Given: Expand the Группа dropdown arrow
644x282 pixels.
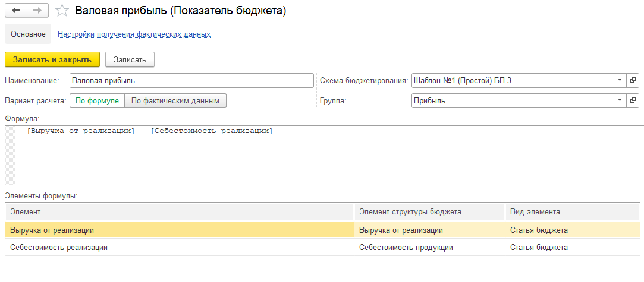Looking at the screenshot, I should coord(620,100).
